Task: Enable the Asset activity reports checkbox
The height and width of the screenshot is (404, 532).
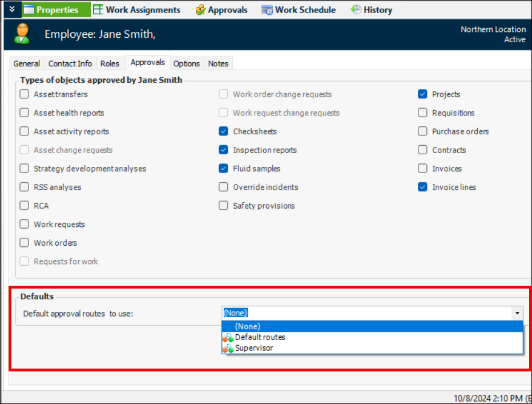Action: [x=24, y=131]
